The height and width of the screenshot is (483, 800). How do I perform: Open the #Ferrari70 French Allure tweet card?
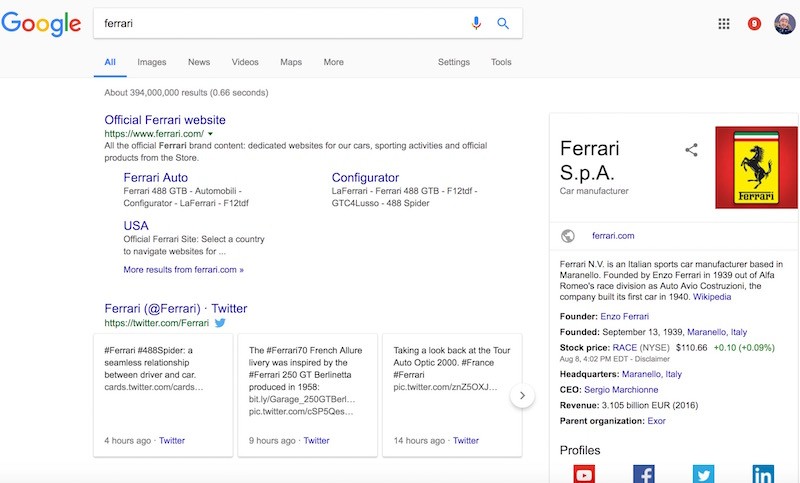(308, 395)
